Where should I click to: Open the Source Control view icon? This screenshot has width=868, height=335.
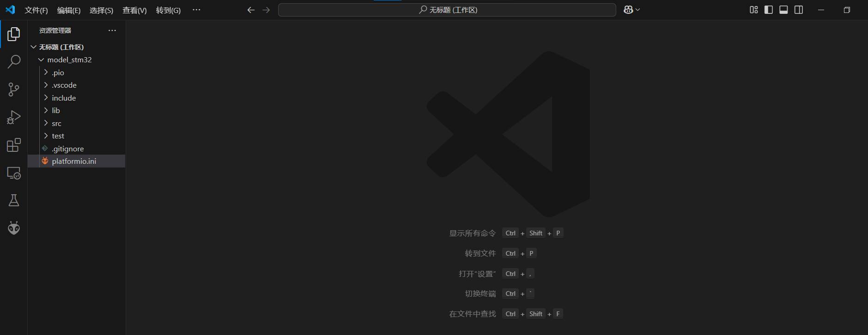pyautogui.click(x=14, y=90)
